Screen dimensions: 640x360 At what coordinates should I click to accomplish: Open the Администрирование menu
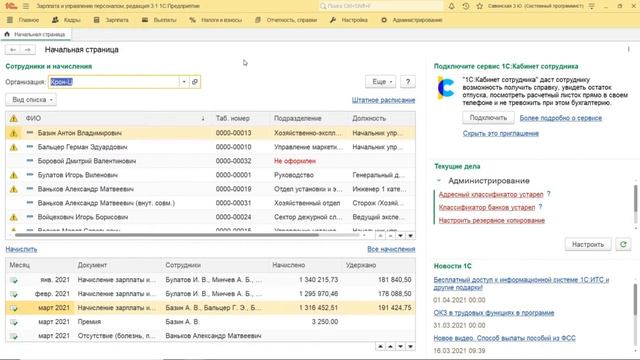tap(412, 20)
